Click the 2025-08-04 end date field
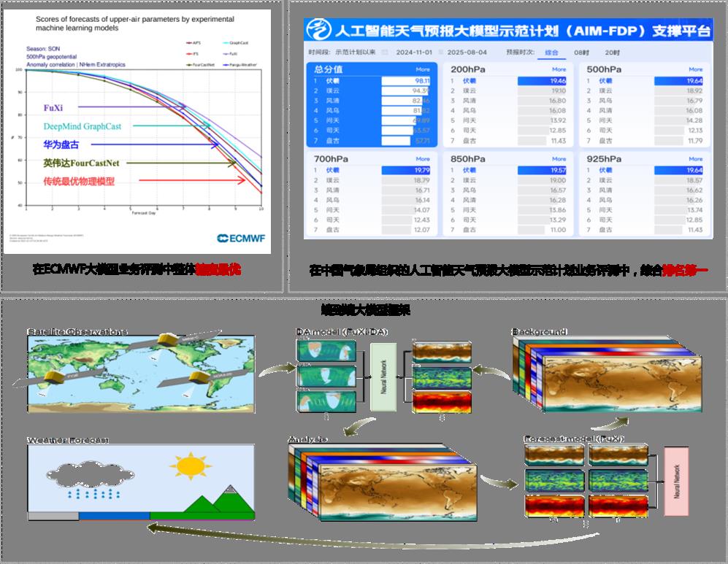The width and height of the screenshot is (728, 564). [467, 53]
